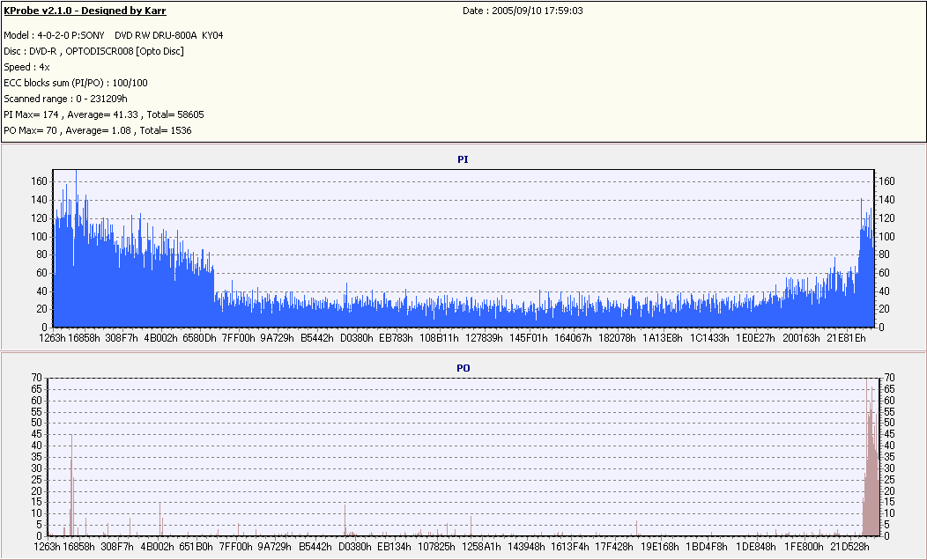Click the Disc OPTODISCR008 info line
The image size is (927, 560).
(x=94, y=51)
